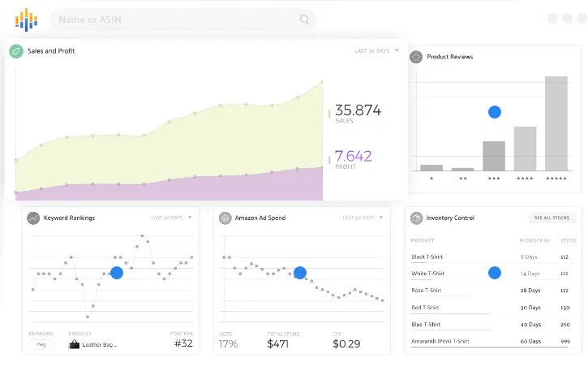
Task: Click the green rocket Sales and Profit icon
Action: [x=16, y=51]
